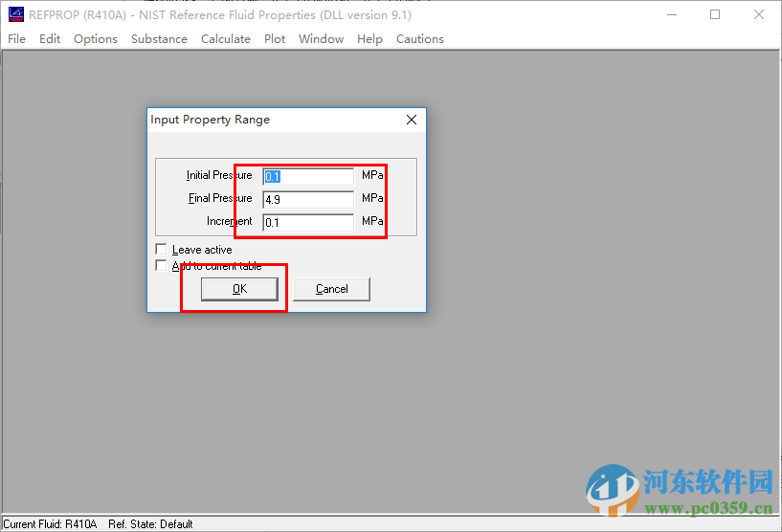Enable the Leave active checkbox

tap(161, 249)
